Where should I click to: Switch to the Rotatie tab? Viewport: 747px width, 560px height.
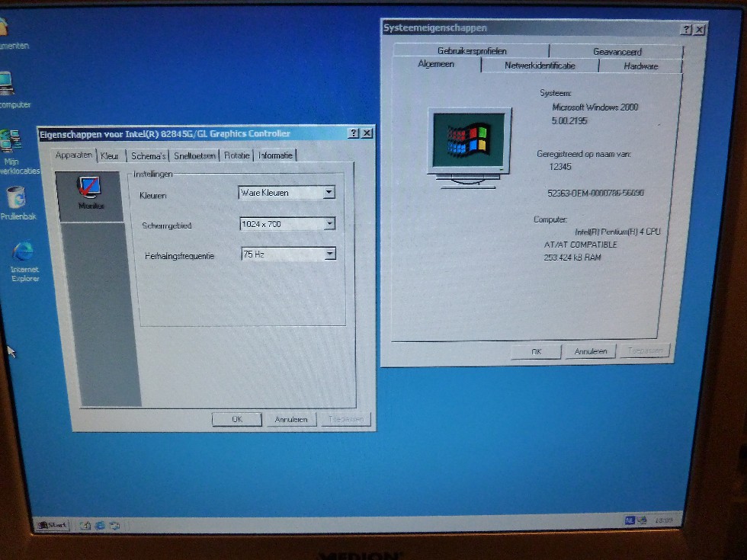click(x=236, y=155)
